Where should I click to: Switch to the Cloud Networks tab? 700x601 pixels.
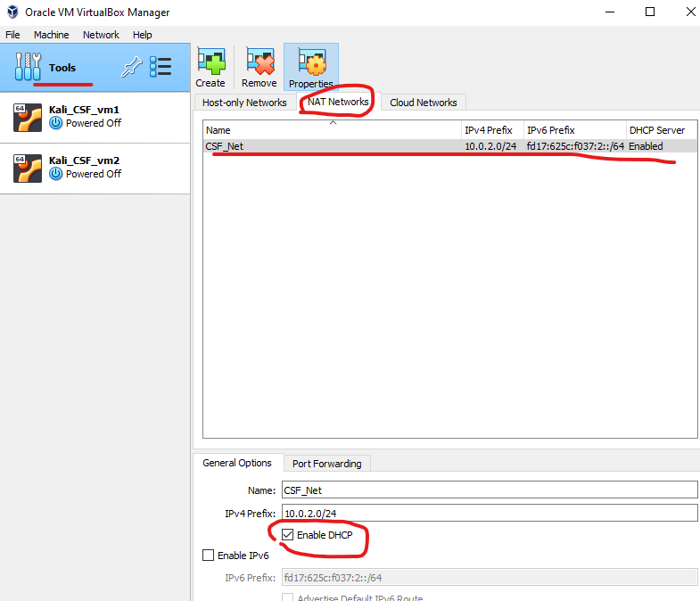424,103
